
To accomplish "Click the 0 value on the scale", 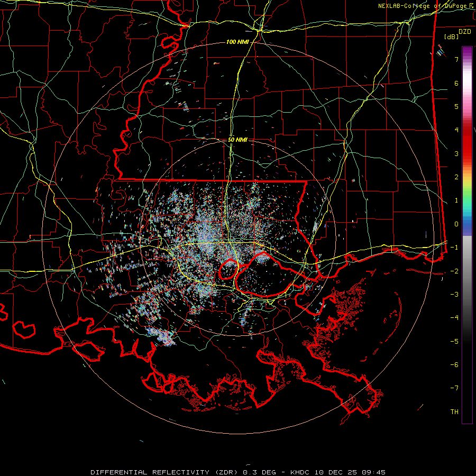I will [x=456, y=224].
